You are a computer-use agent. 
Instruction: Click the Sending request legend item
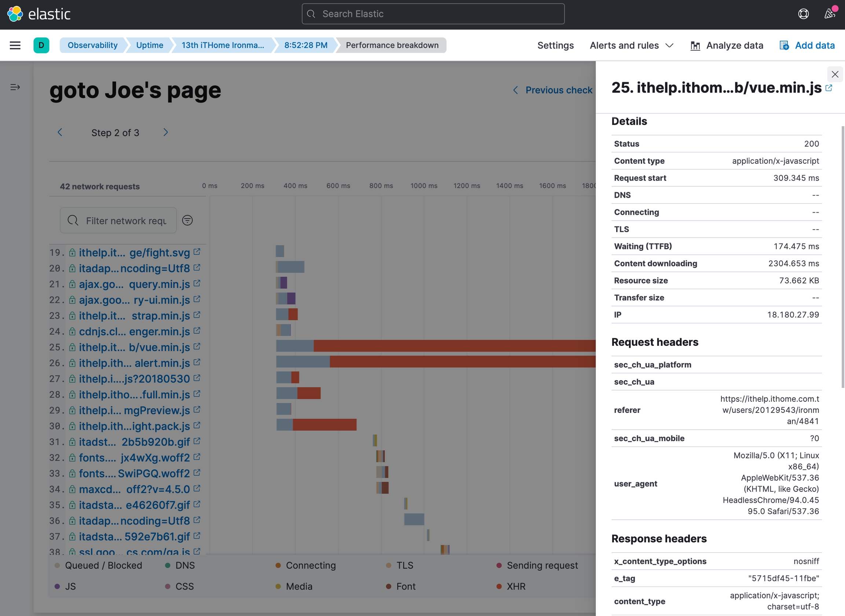(x=537, y=565)
